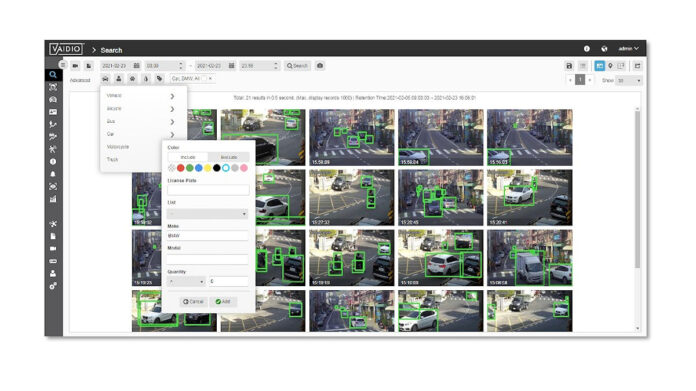Image resolution: width=696 pixels, height=391 pixels.
Task: Switch to list view icon
Action: 583,66
